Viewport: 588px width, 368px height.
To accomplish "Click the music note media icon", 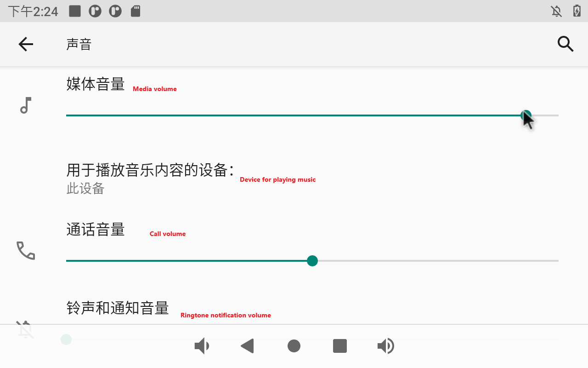I will pos(26,105).
